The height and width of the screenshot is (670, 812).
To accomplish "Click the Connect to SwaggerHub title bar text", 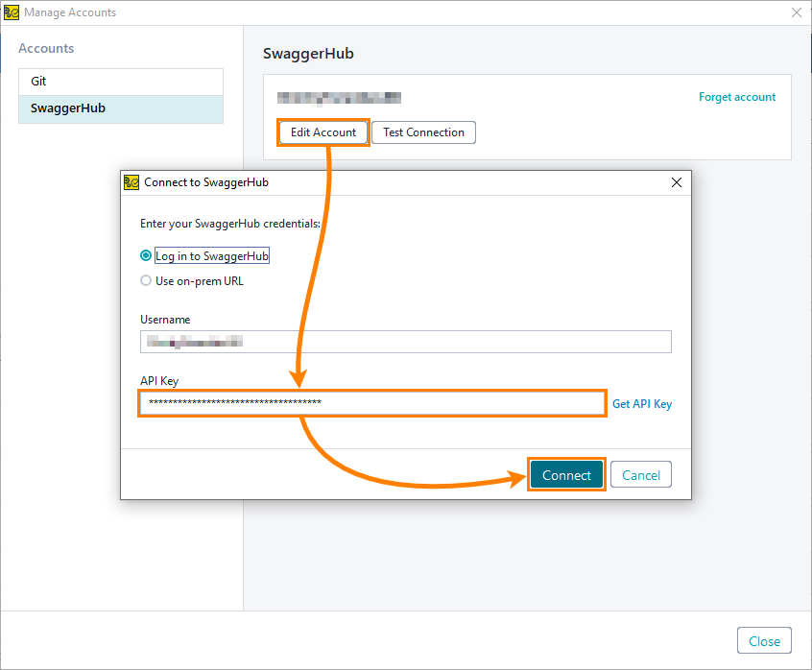I will tap(206, 181).
